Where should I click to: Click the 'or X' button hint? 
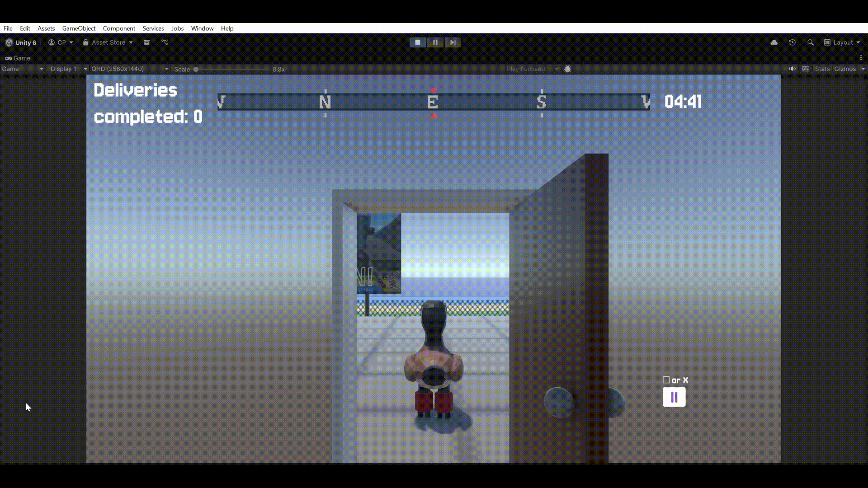(x=675, y=380)
